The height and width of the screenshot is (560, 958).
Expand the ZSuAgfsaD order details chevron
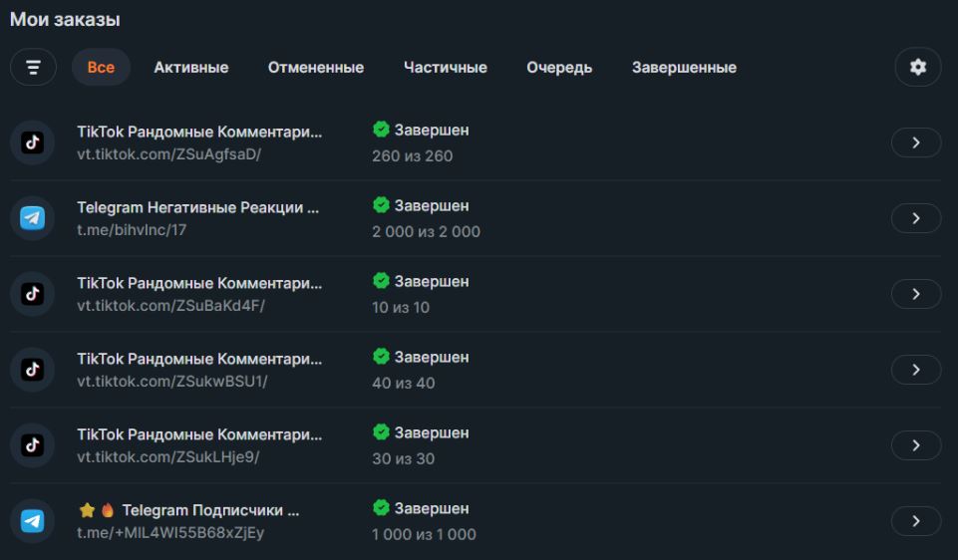pyautogui.click(x=915, y=142)
